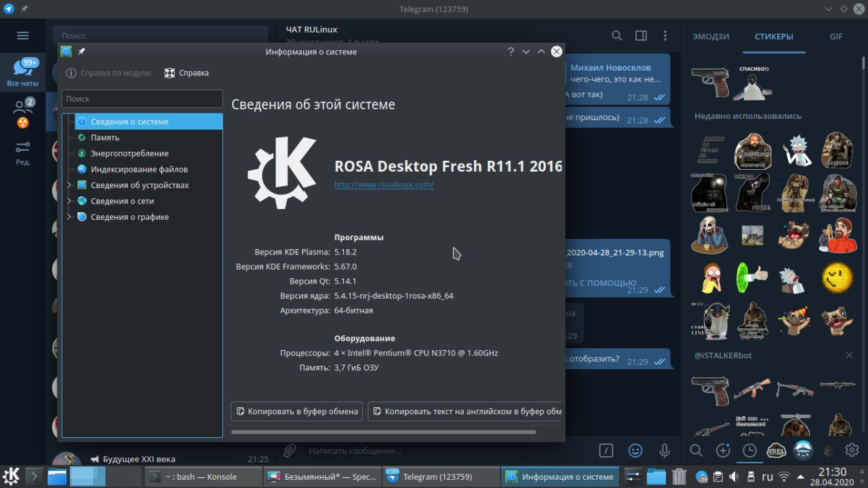Select the recent stickers clock icon
This screenshot has height=488, width=868.
(749, 450)
